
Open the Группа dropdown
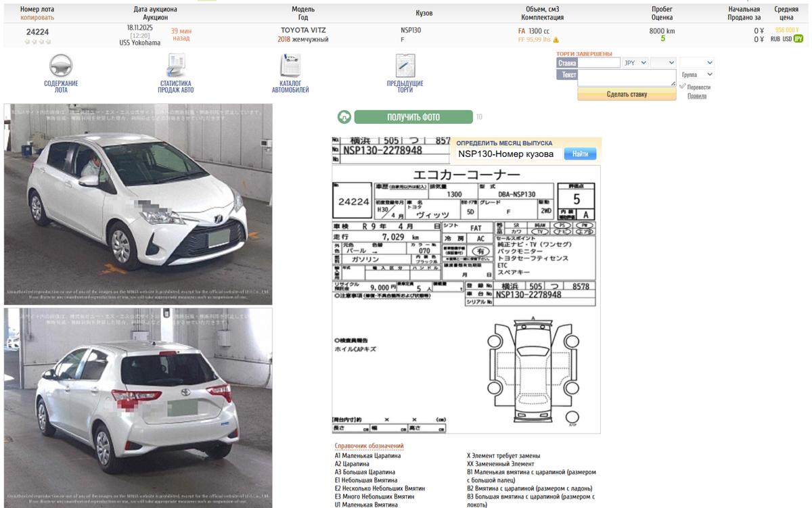[696, 74]
